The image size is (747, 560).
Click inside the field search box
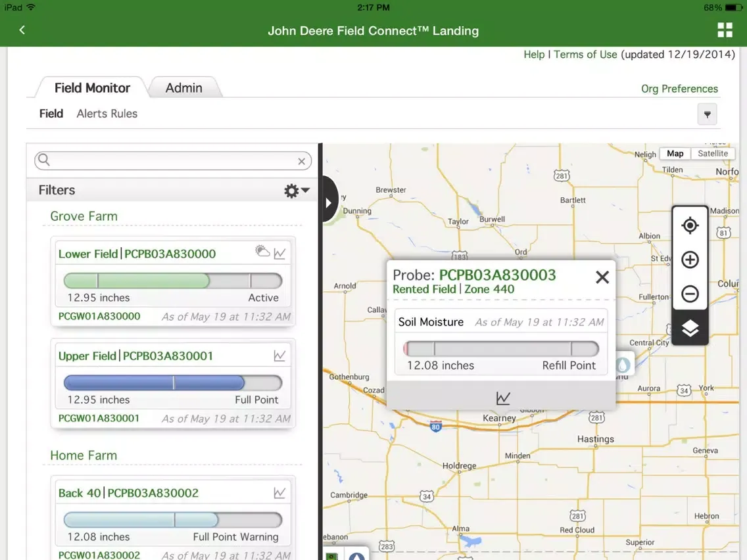click(173, 160)
